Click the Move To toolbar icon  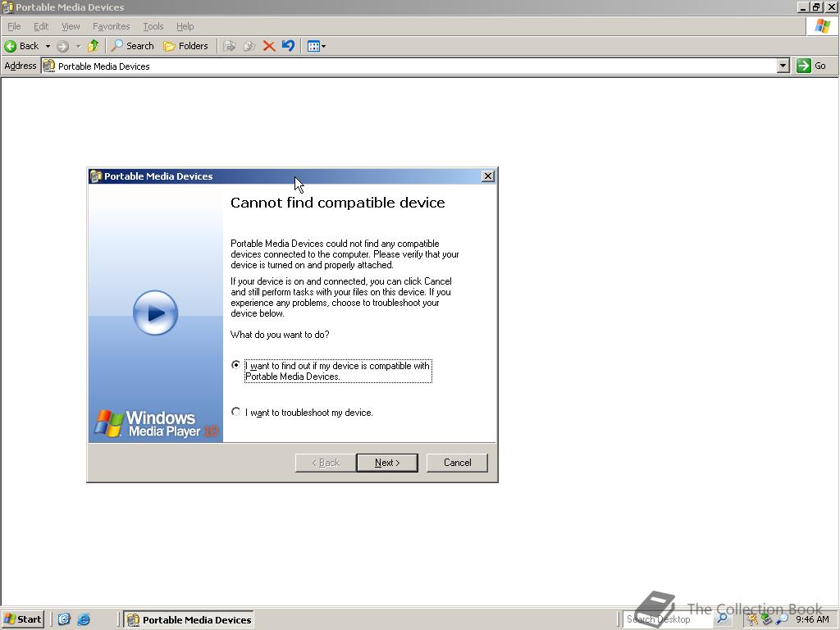[230, 46]
